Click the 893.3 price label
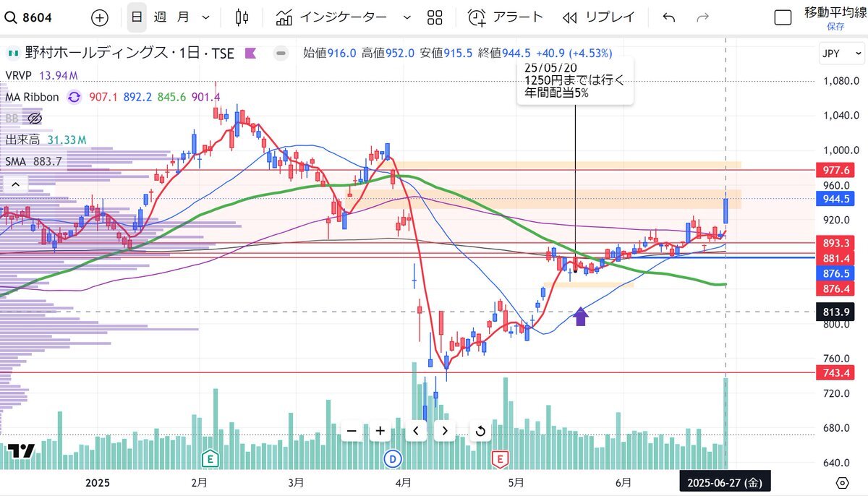868x496 pixels. (x=836, y=243)
